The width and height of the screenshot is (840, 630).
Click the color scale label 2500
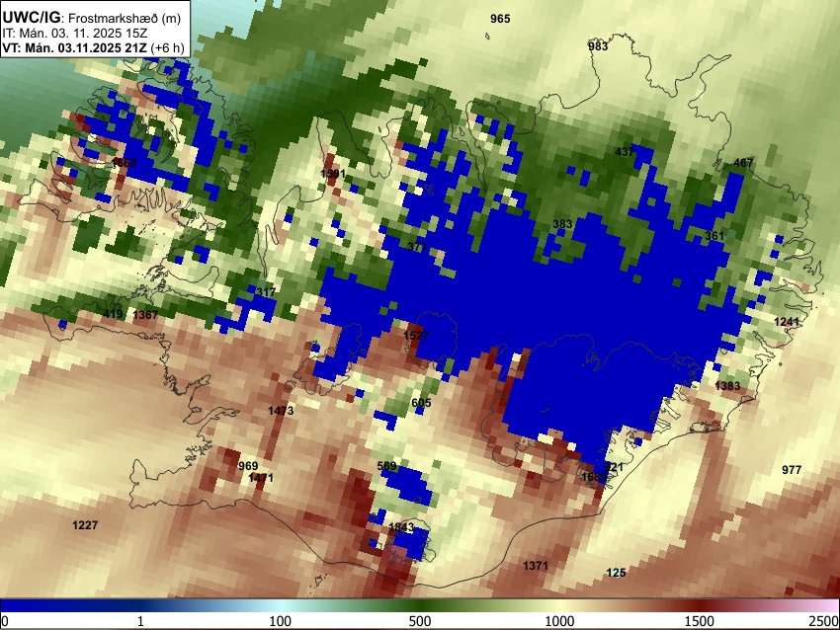point(824,621)
